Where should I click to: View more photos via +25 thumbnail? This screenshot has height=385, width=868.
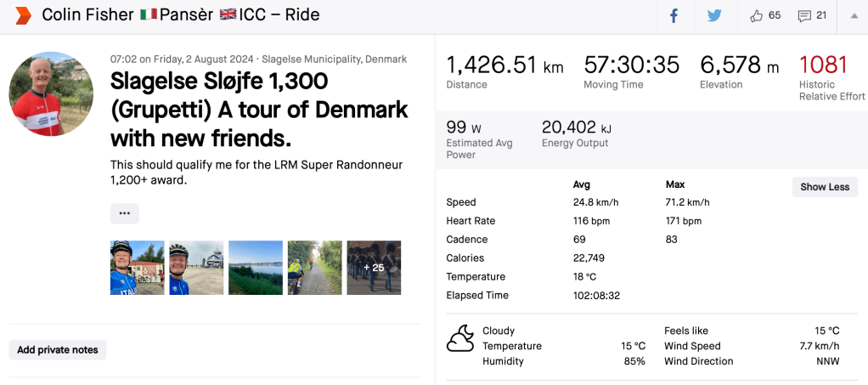(x=374, y=268)
